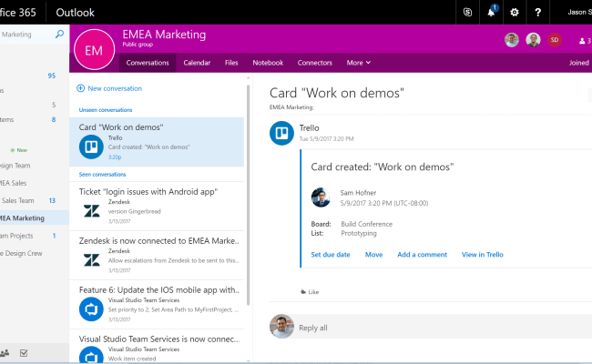Click Visual Studio Team Services icon on Feature 6

pyautogui.click(x=91, y=309)
